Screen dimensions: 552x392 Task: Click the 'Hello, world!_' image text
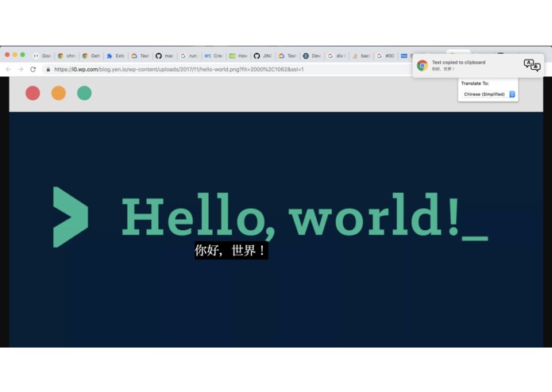click(x=305, y=216)
